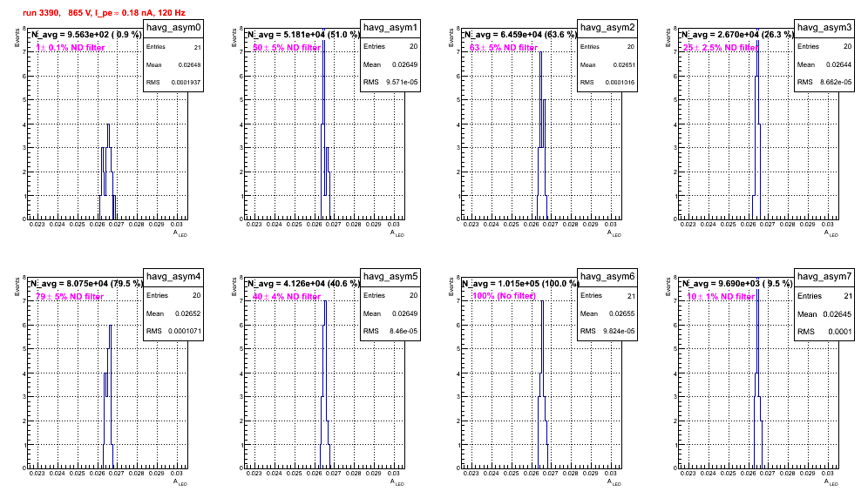
Task: Click the histogram peak in havg_asym6 plot
Action: (542, 301)
